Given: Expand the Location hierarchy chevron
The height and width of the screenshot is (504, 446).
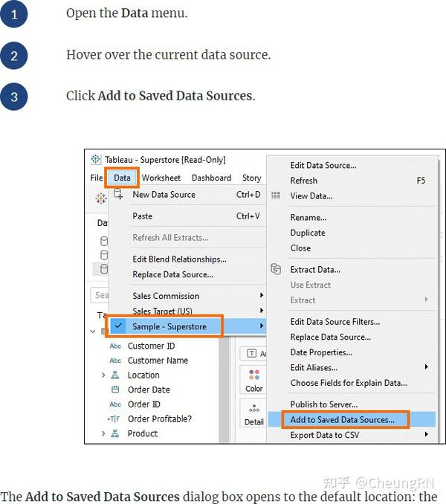Looking at the screenshot, I should tap(103, 375).
